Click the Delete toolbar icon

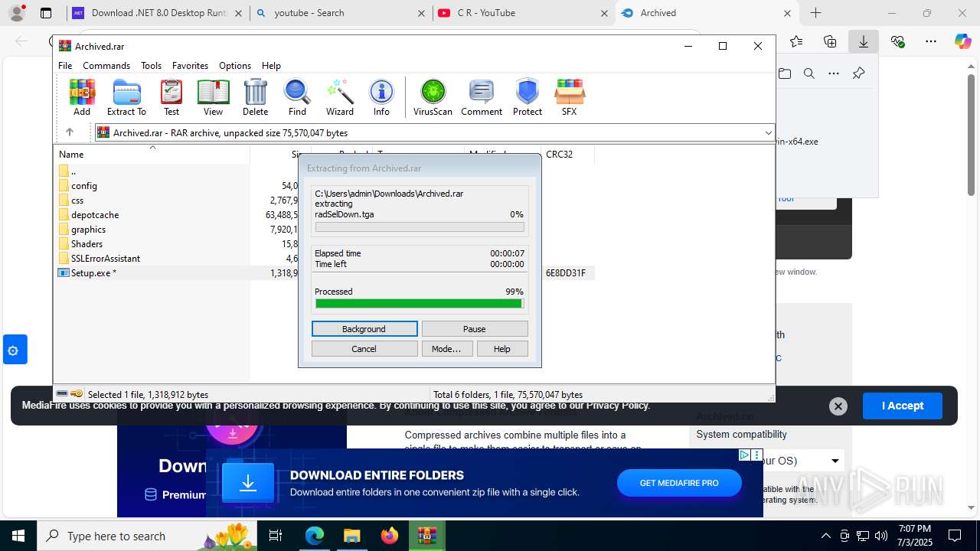[x=255, y=97]
